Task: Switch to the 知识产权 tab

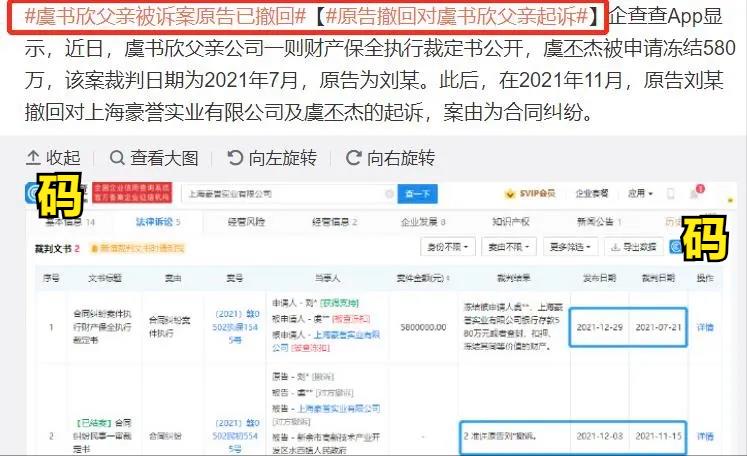Action: (511, 222)
